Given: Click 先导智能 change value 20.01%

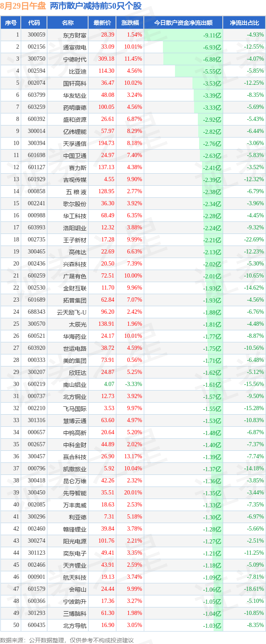Looking at the screenshot, I should click(133, 493).
